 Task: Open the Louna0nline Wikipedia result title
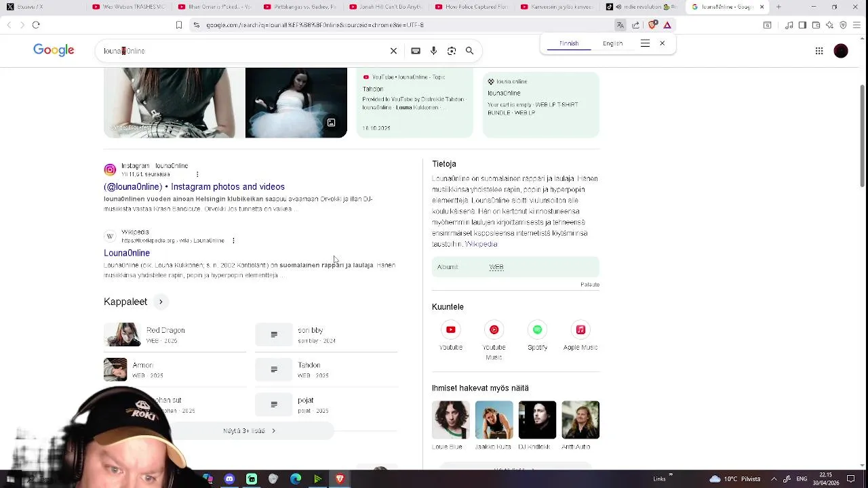(x=127, y=253)
